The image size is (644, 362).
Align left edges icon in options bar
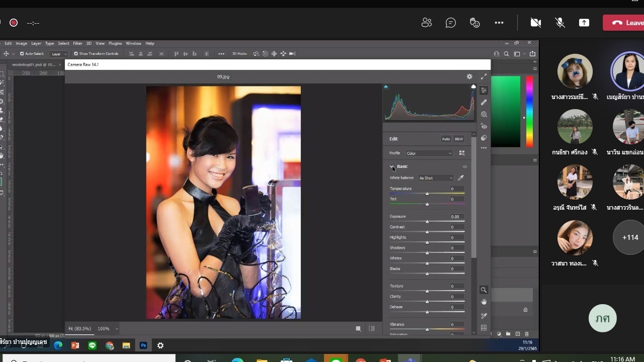click(x=131, y=54)
